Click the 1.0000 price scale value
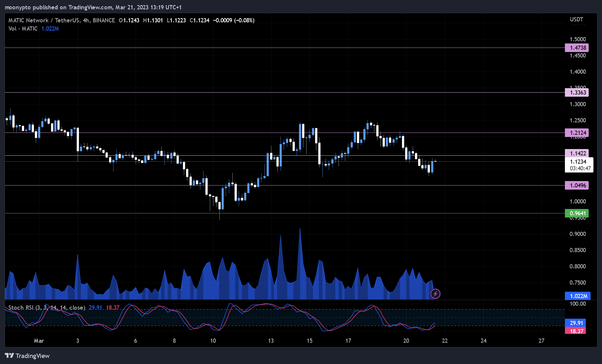This screenshot has height=364, width=602. point(578,202)
